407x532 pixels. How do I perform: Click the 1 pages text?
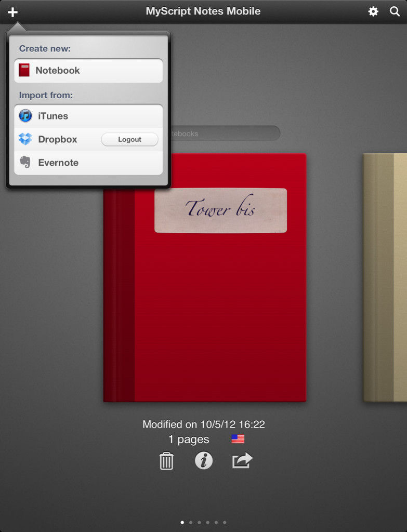point(189,440)
